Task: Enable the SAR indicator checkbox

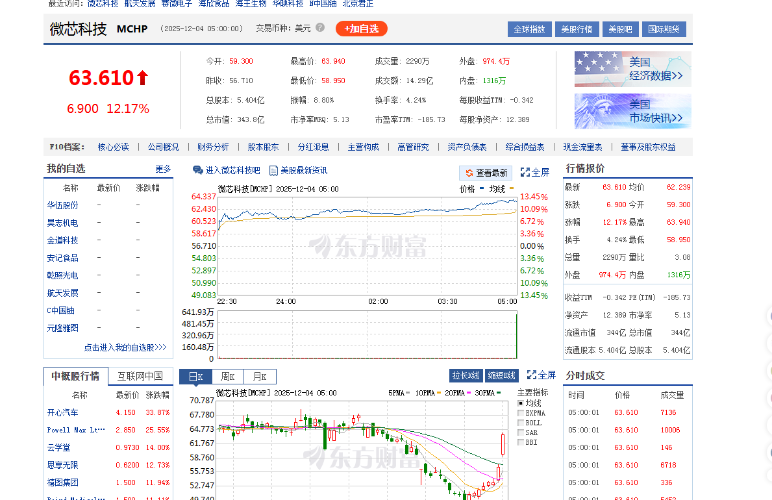Action: [x=521, y=433]
